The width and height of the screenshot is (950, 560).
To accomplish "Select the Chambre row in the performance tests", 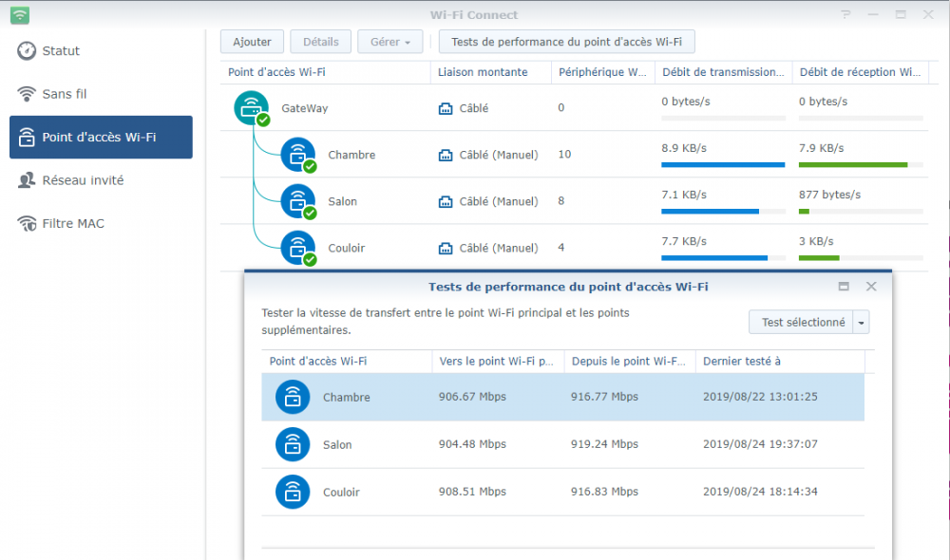I will 562,397.
